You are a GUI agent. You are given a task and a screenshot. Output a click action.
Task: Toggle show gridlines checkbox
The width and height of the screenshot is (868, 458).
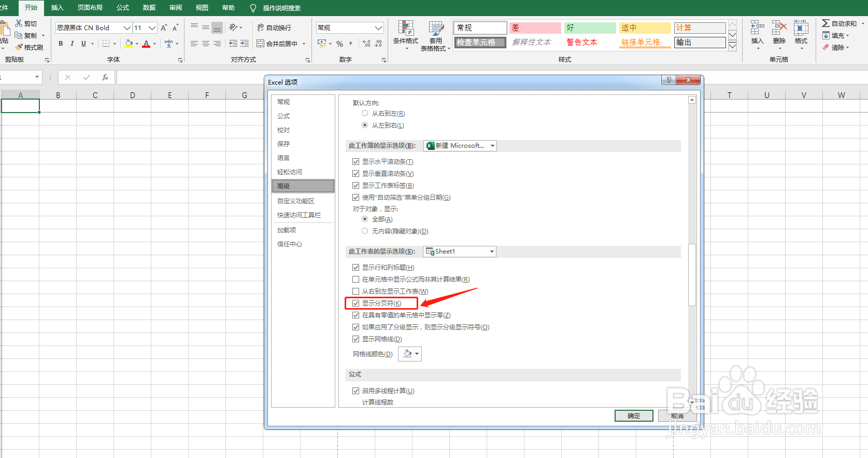point(356,339)
